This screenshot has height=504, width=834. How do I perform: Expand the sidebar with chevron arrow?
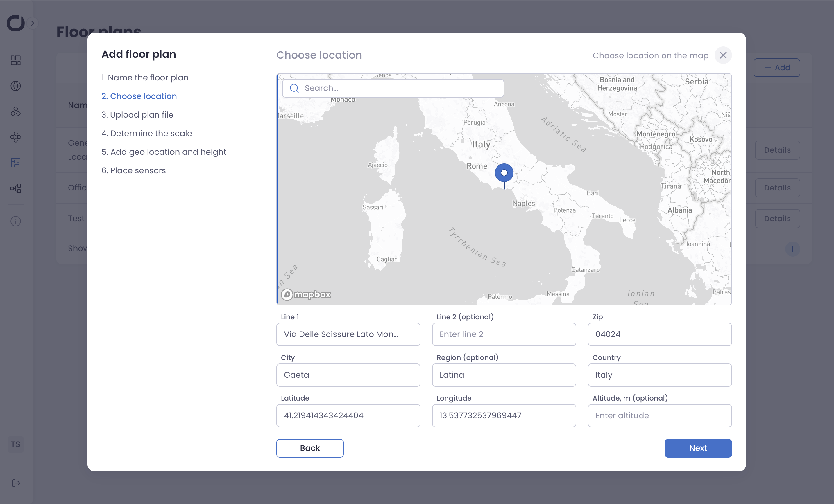[x=33, y=23]
